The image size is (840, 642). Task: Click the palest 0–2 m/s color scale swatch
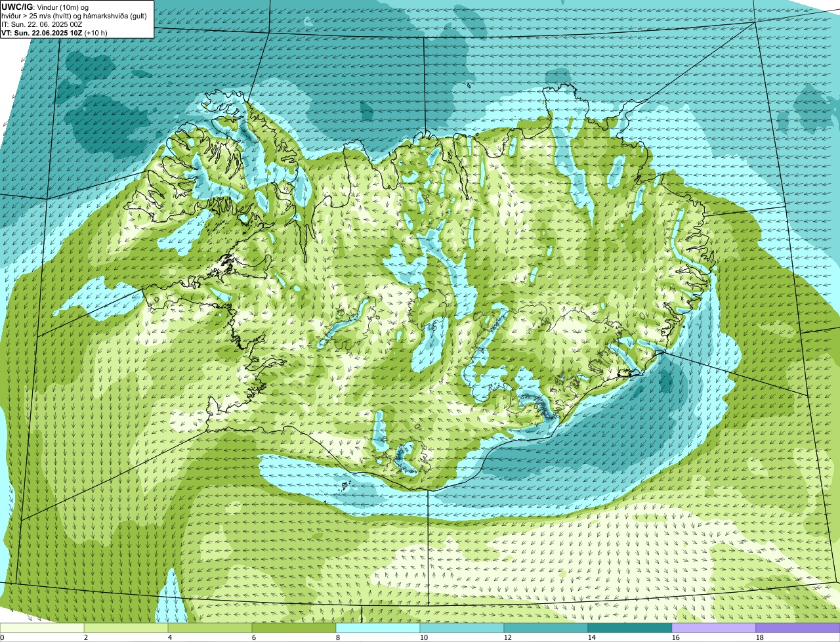pyautogui.click(x=42, y=628)
